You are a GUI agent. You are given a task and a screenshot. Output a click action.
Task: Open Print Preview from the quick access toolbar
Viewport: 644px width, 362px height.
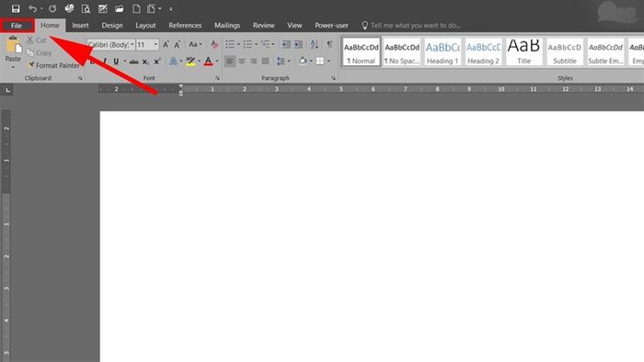(x=86, y=8)
